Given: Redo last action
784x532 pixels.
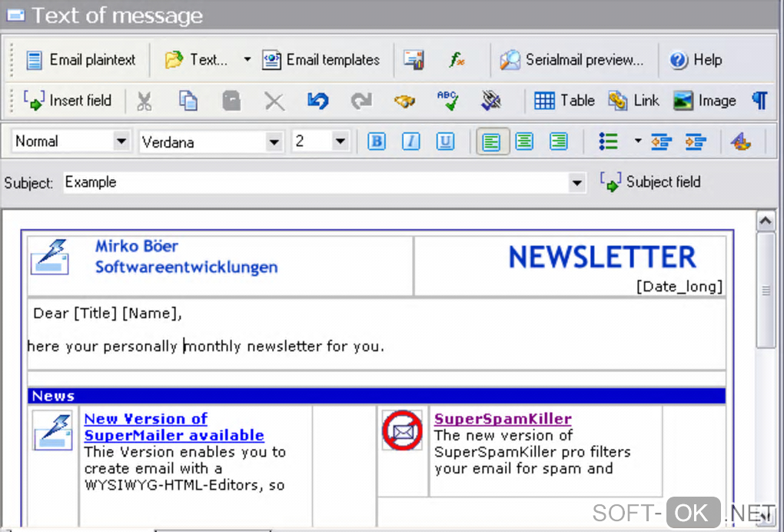Looking at the screenshot, I should 361,101.
